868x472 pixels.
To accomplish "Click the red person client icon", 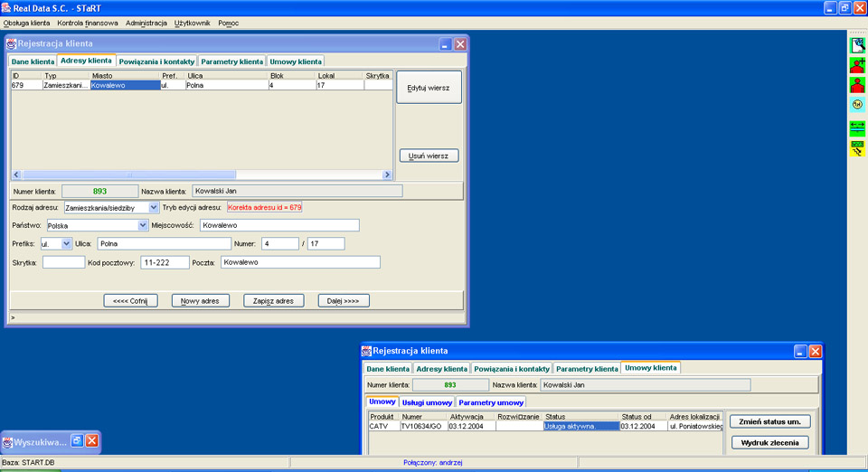I will 856,86.
